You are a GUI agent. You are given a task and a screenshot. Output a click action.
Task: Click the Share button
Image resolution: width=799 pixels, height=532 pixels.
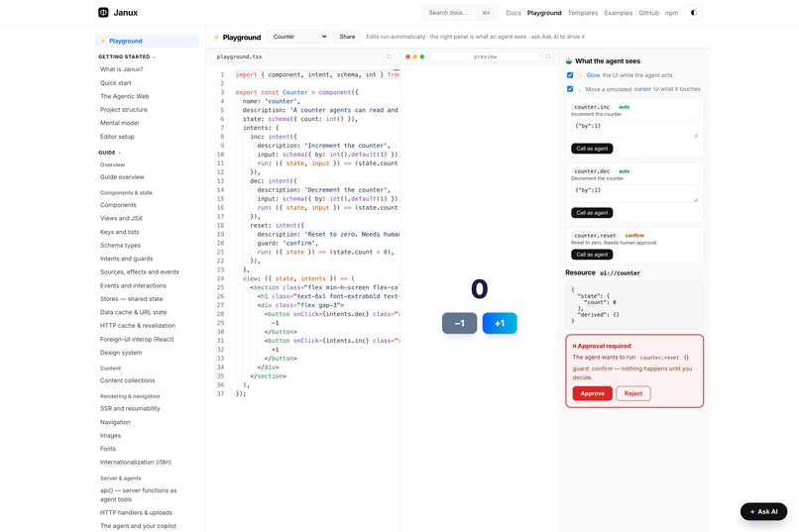347,37
